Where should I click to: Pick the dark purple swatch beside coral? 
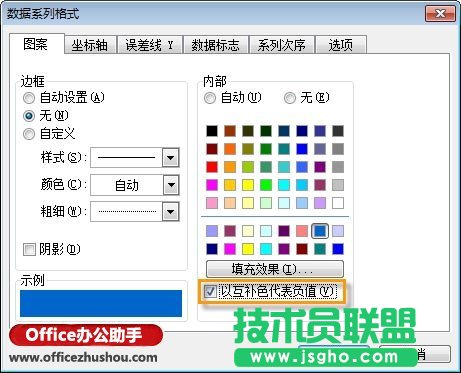[x=284, y=231]
